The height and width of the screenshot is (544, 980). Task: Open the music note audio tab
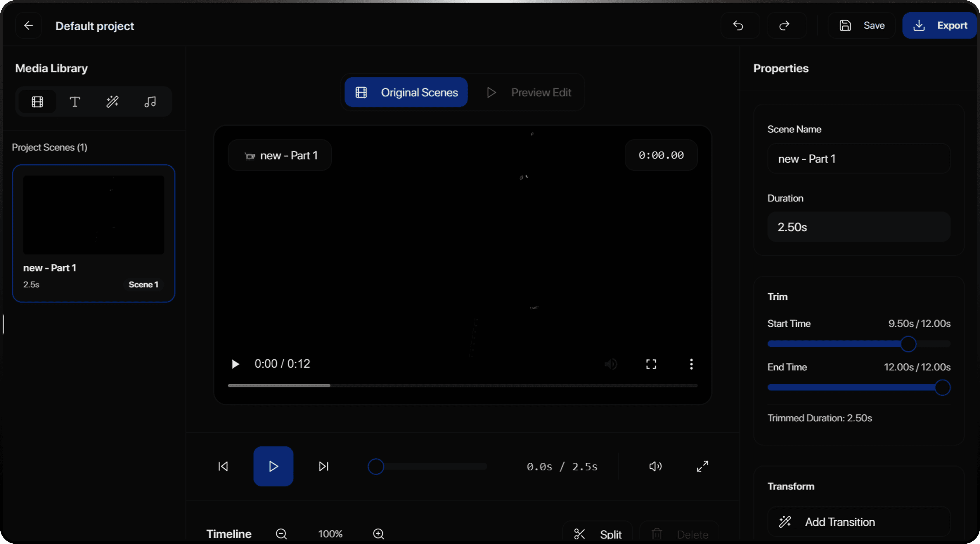(150, 102)
